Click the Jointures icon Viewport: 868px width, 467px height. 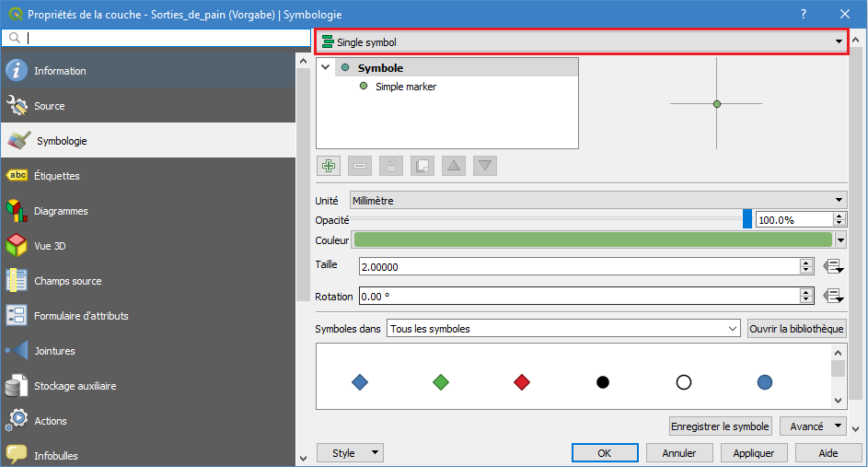tap(16, 351)
